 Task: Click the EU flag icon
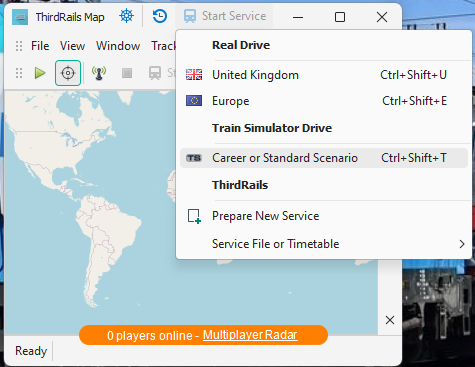pos(194,101)
